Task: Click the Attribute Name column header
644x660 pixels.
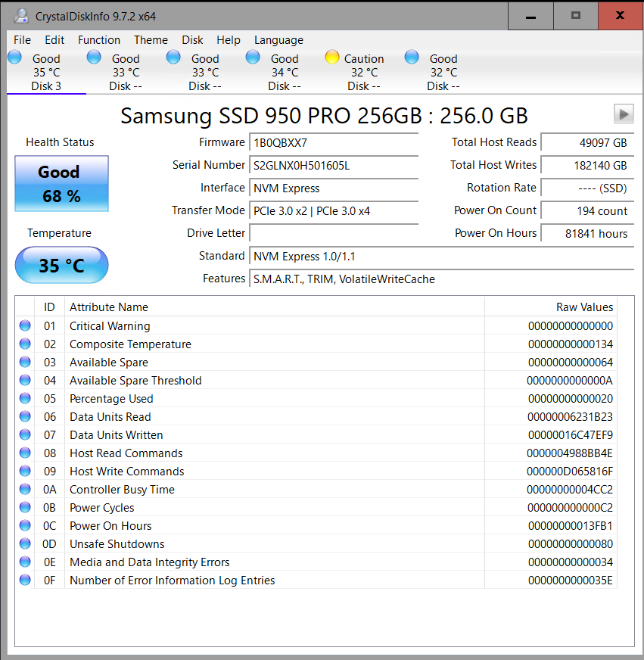Action: [274, 307]
